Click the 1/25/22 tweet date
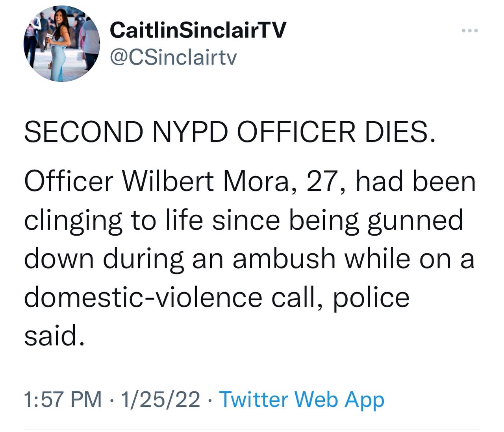 click(x=161, y=399)
